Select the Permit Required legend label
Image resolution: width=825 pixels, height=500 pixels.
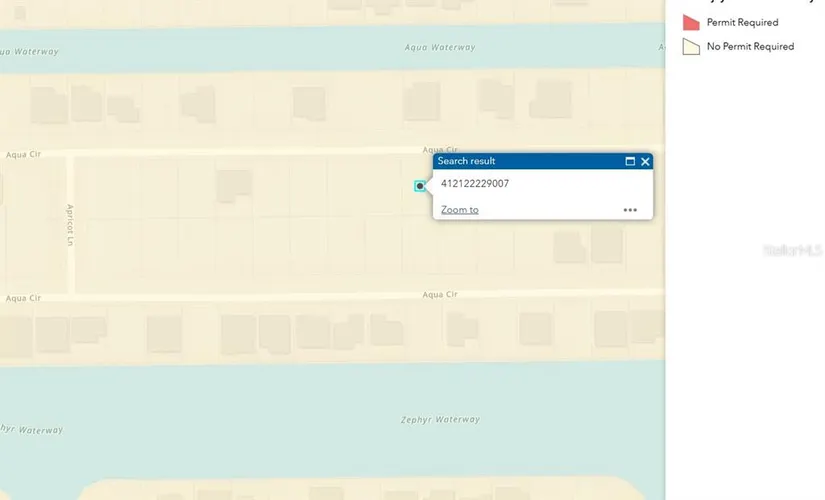(x=742, y=22)
